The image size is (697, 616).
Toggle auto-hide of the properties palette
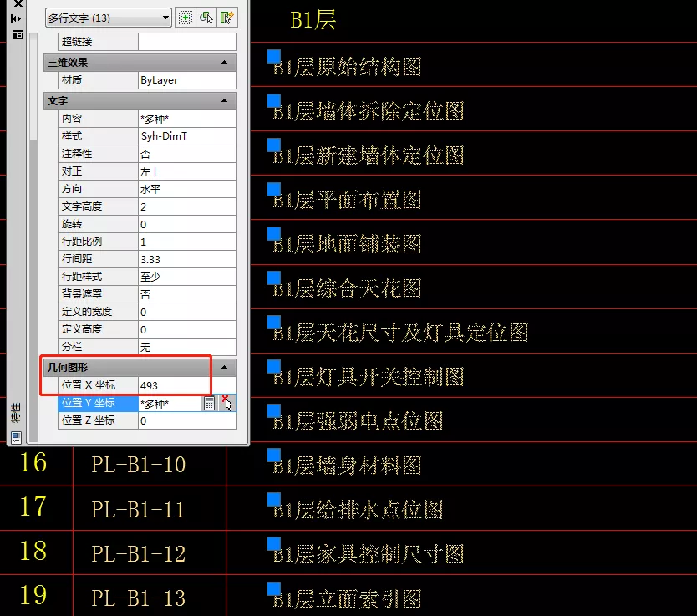click(17, 18)
